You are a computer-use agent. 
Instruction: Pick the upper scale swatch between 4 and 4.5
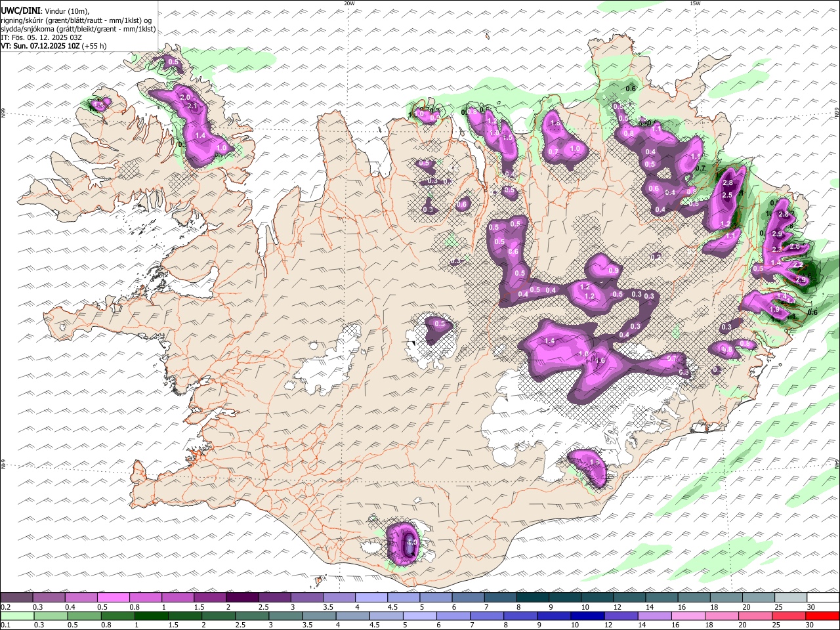(x=371, y=597)
